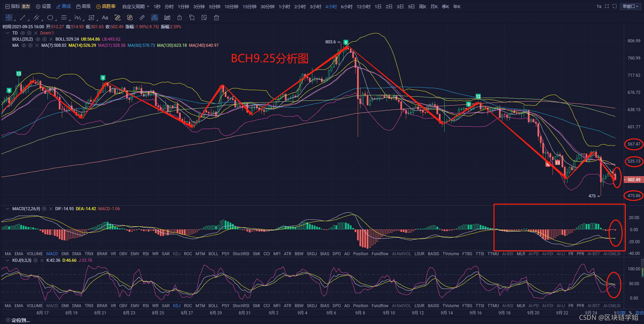Click the screenshot capture icon in top right
Viewport: 644px width, 324px height.
(x=614, y=7)
